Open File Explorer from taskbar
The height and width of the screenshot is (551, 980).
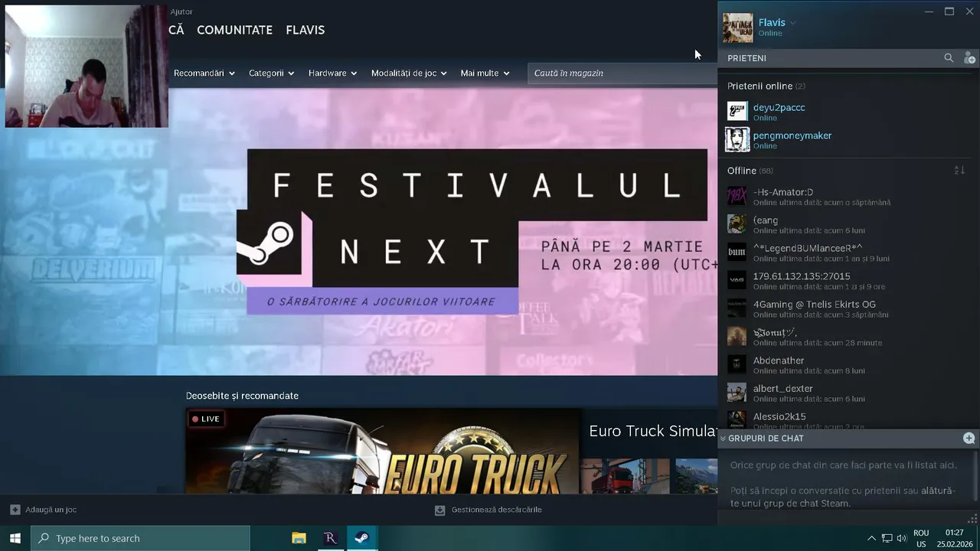click(x=299, y=538)
